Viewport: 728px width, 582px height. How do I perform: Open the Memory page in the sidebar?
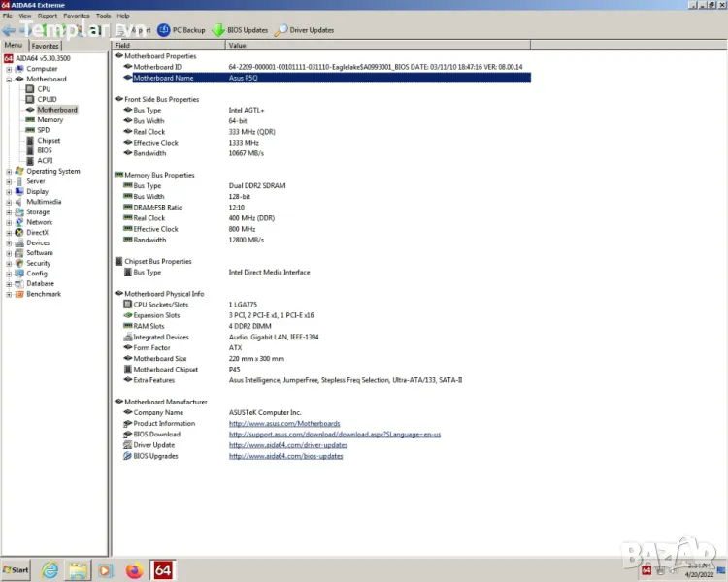pos(50,120)
